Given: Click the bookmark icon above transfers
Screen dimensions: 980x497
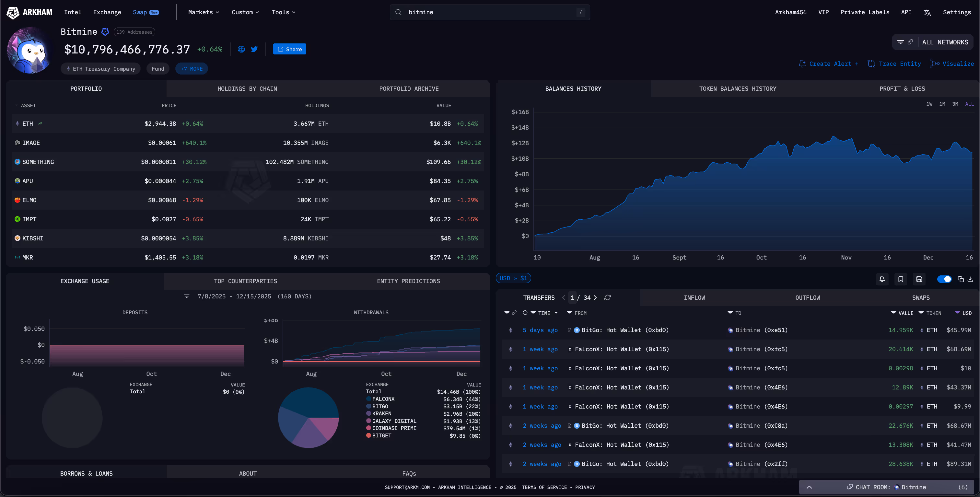Looking at the screenshot, I should tap(901, 279).
